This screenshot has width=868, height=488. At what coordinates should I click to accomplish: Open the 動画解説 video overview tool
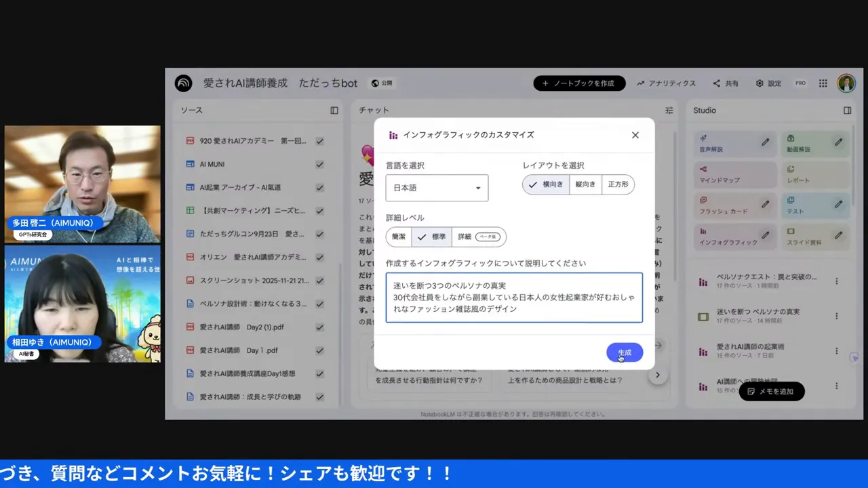(807, 144)
